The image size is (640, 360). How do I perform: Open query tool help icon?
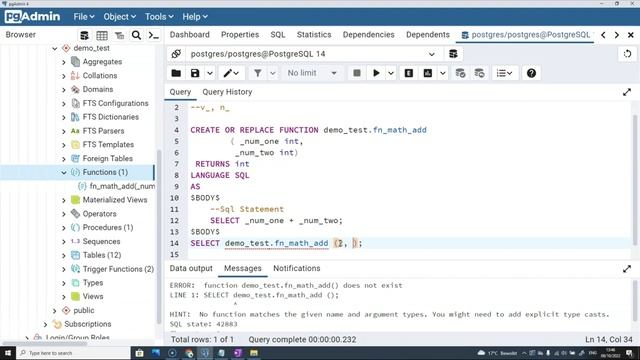(531, 73)
